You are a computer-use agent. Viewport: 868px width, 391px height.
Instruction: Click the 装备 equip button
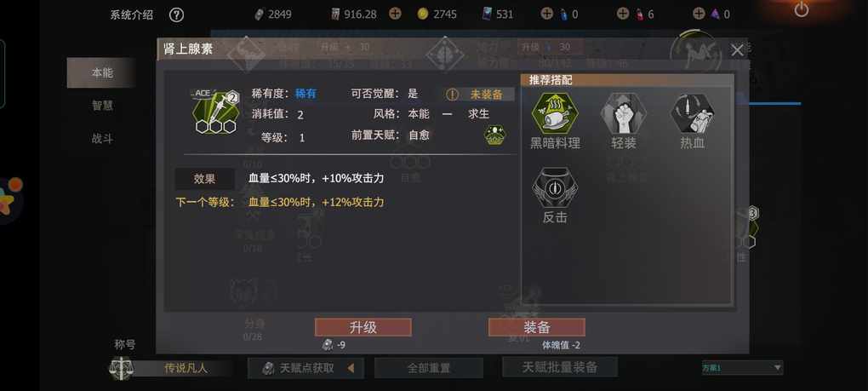click(x=536, y=327)
